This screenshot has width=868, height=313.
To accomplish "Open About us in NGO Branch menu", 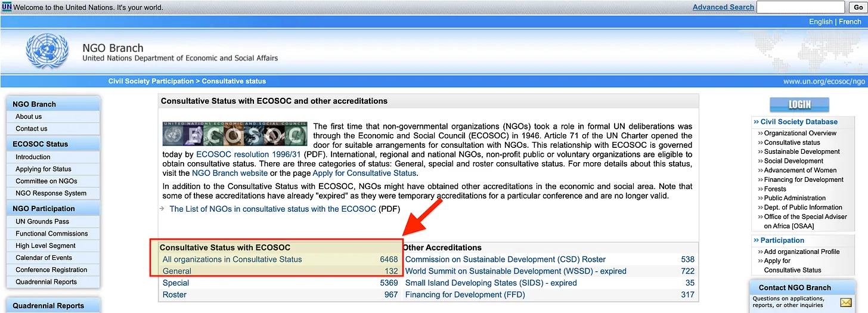I will 29,117.
